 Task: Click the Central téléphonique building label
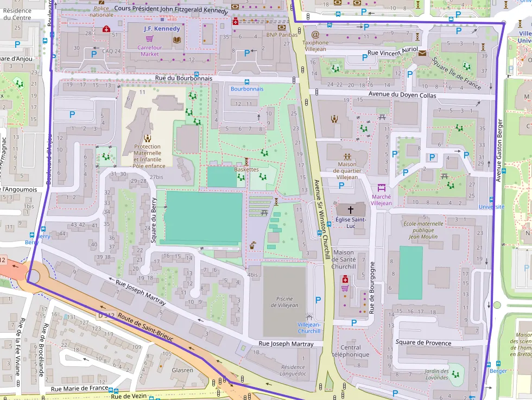point(350,351)
